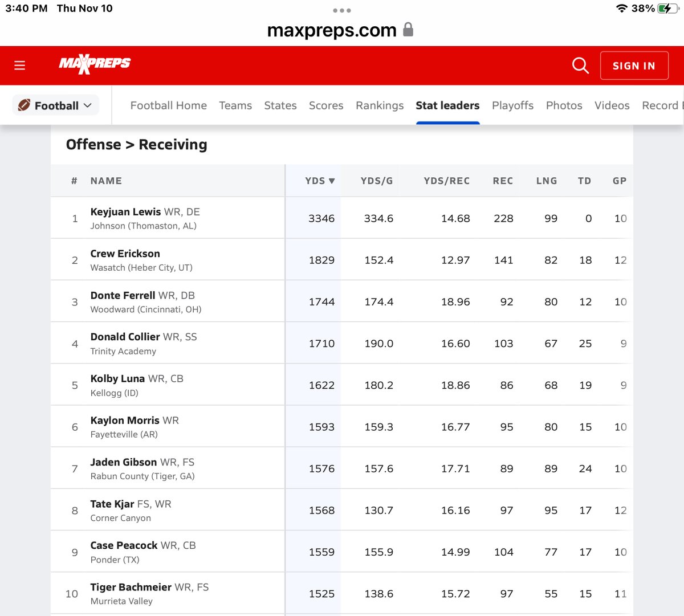The width and height of the screenshot is (684, 616).
Task: Open Tate Kjar player link
Action: (x=112, y=504)
